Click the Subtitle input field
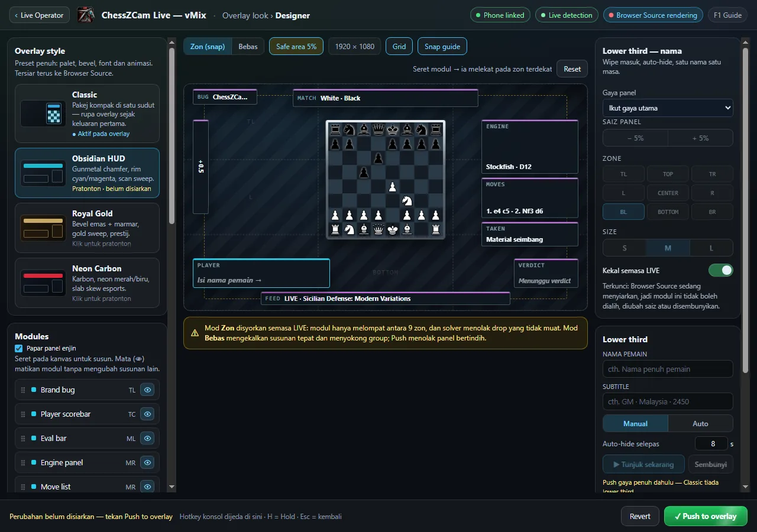Image resolution: width=757 pixels, height=532 pixels. (x=668, y=401)
